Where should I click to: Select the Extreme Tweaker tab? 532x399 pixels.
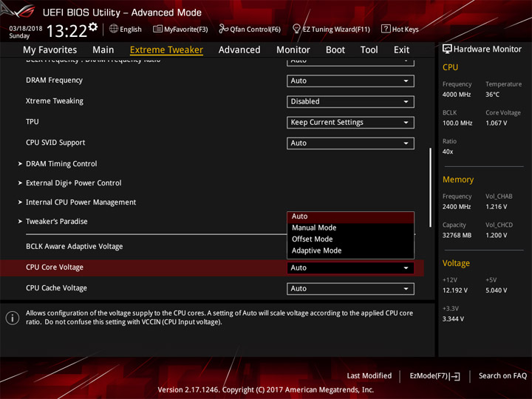coord(166,50)
